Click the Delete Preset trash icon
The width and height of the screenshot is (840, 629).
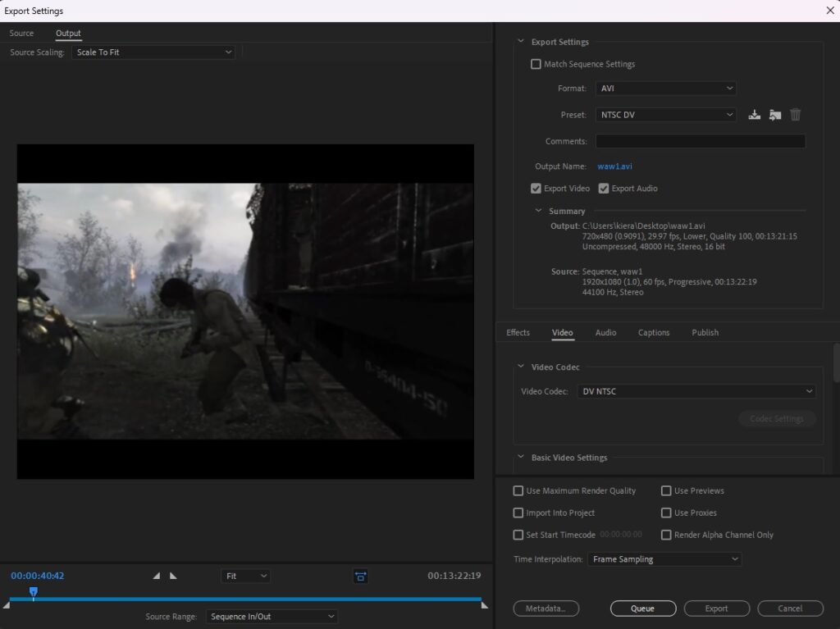[795, 115]
